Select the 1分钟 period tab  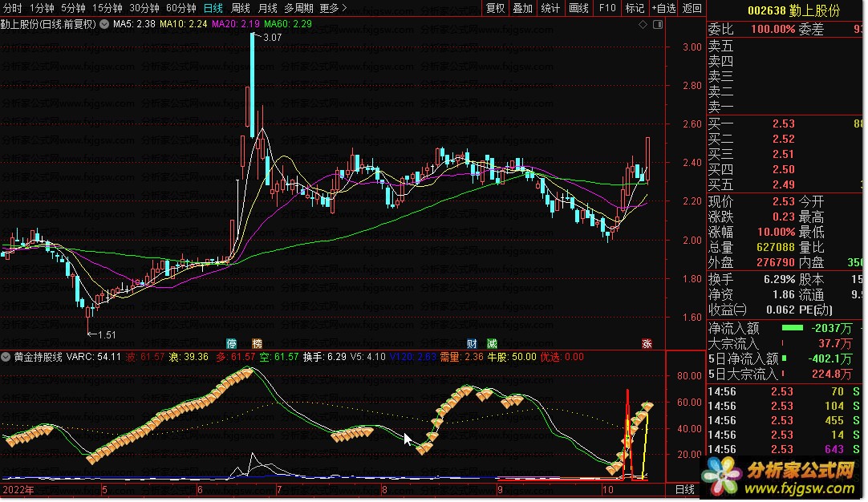coord(42,8)
